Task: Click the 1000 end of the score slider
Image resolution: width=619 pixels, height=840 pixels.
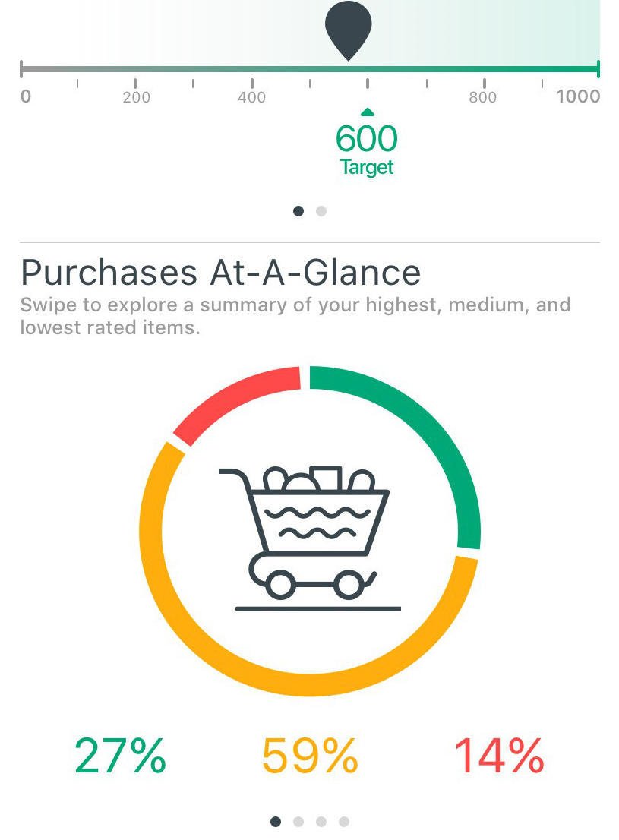Action: (x=579, y=97)
